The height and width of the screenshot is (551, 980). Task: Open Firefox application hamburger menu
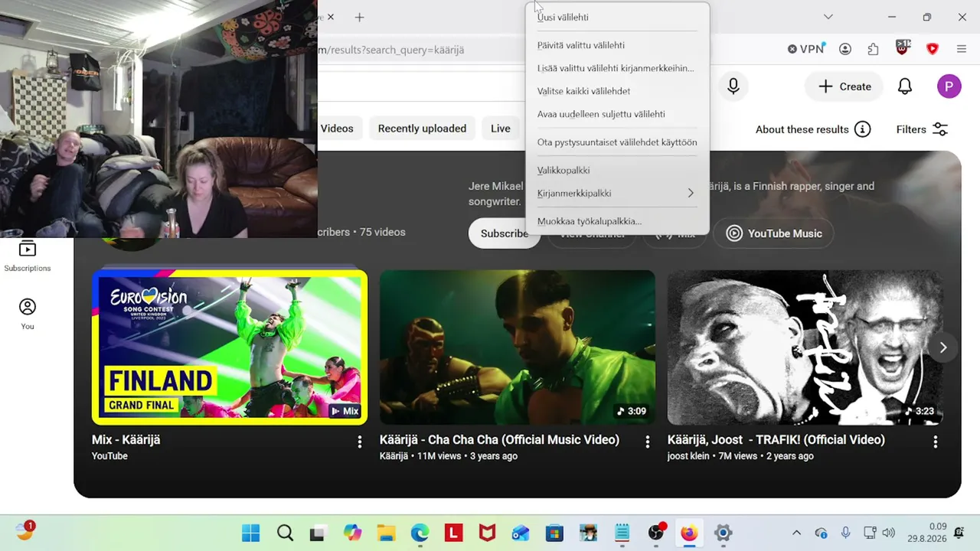tap(962, 49)
